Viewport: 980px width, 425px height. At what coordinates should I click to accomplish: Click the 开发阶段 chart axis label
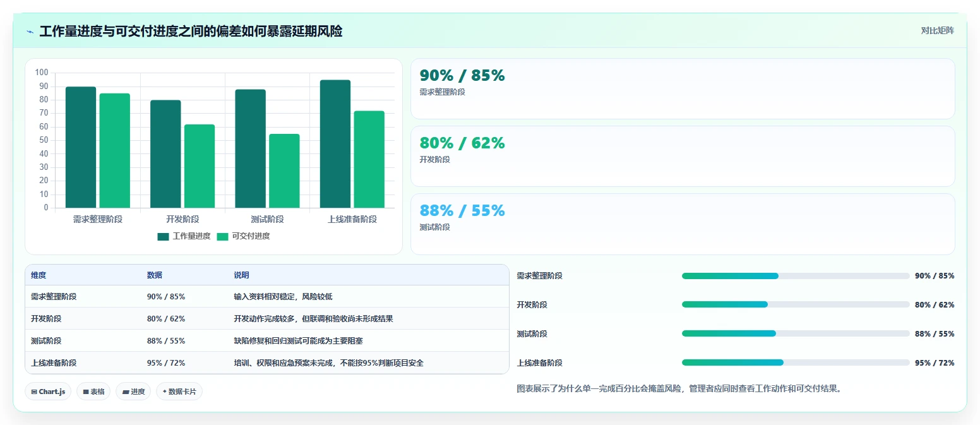182,219
